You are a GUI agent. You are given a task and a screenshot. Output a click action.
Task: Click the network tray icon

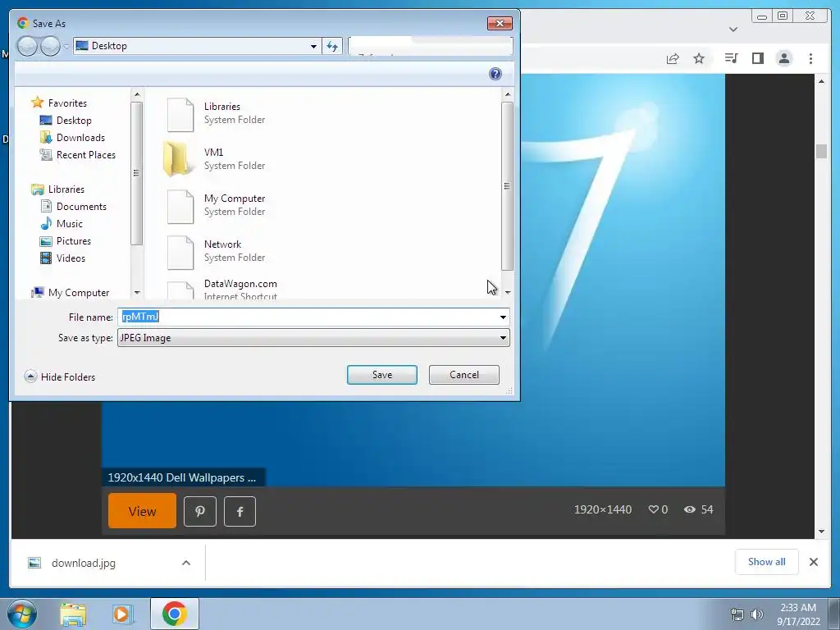coord(737,614)
